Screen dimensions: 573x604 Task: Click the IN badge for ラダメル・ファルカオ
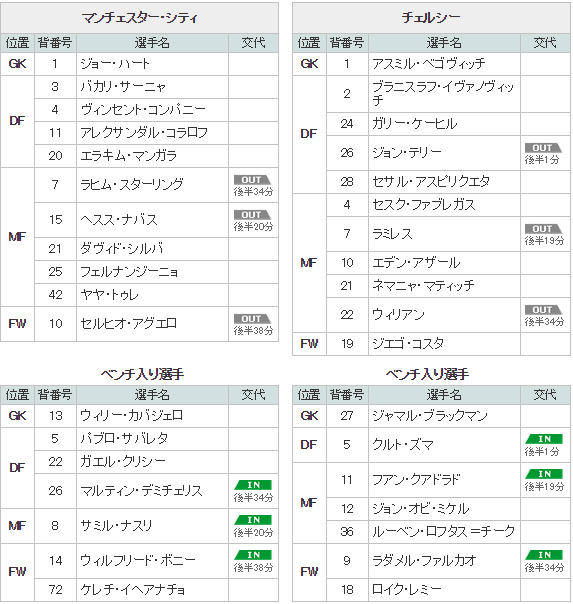tap(543, 555)
